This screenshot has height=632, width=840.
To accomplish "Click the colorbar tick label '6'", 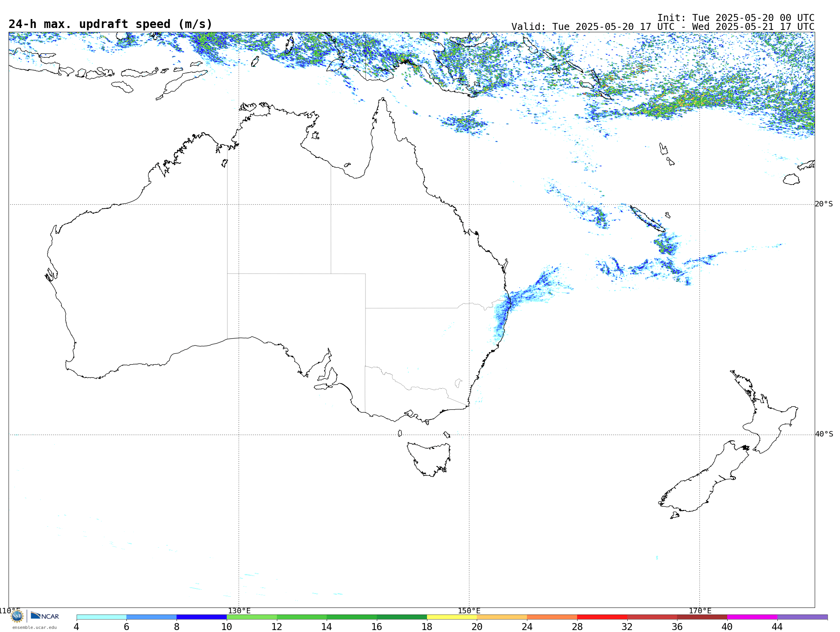I will click(126, 627).
